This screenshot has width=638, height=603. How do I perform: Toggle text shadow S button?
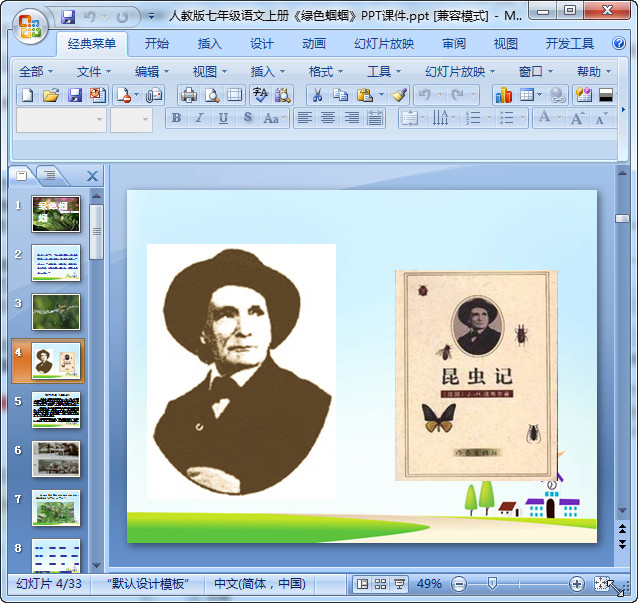click(x=247, y=118)
